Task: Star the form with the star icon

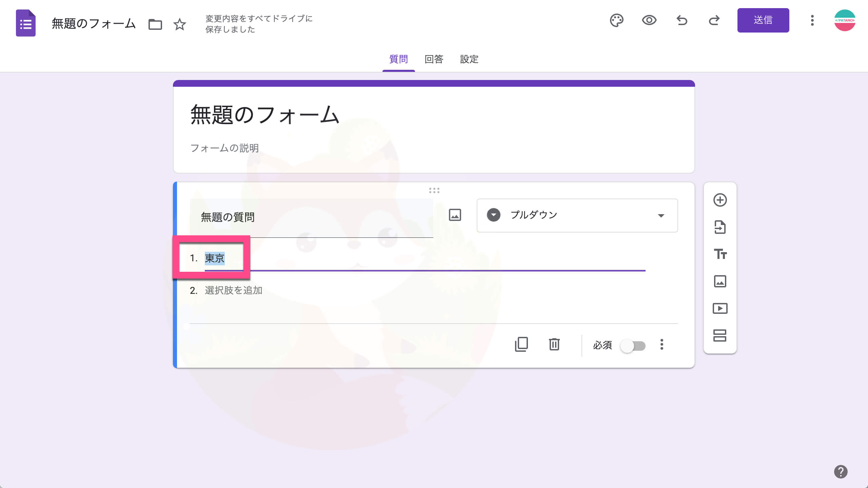Action: click(x=180, y=24)
